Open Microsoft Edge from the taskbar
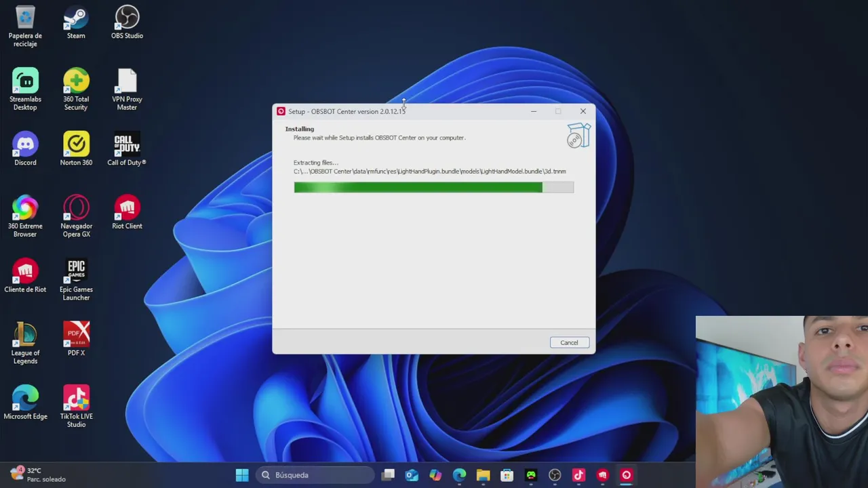Image resolution: width=868 pixels, height=488 pixels. coord(459,475)
